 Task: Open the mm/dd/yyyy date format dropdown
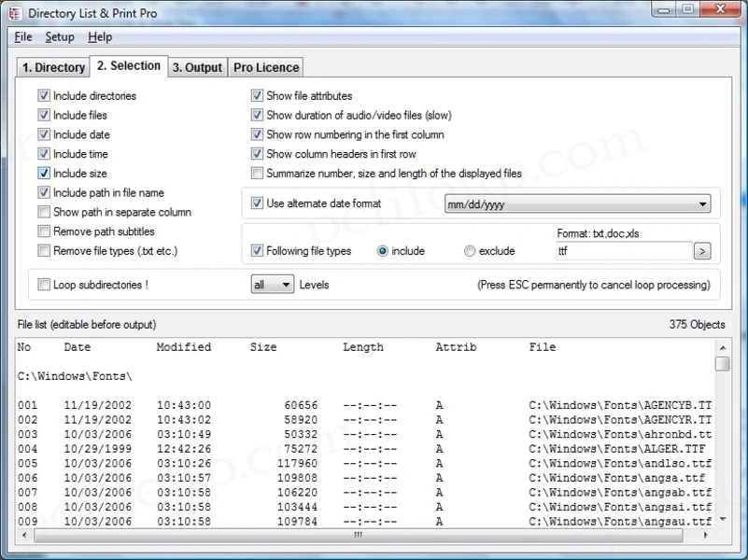pyautogui.click(x=703, y=203)
